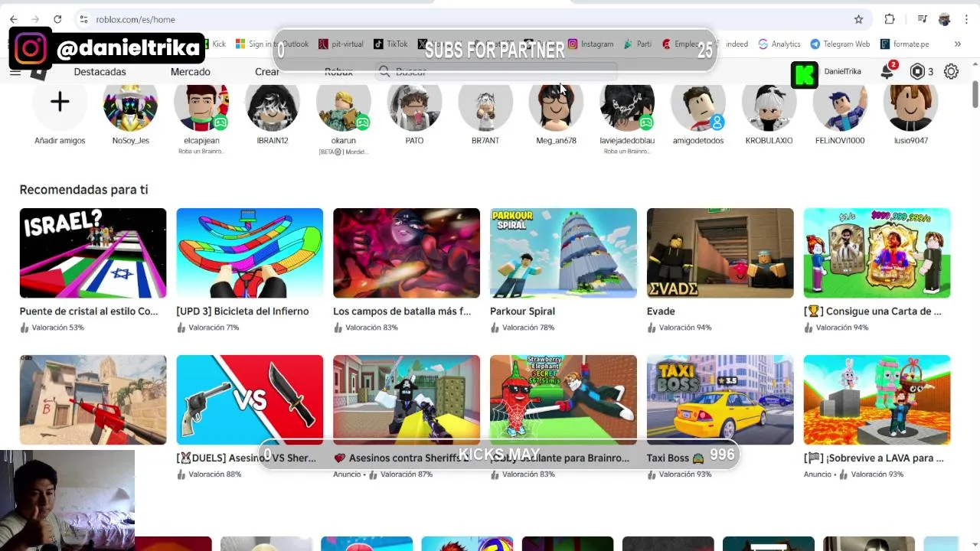The width and height of the screenshot is (980, 551).
Task: Open Sobrevive a LAVA game thumbnail
Action: coord(877,399)
